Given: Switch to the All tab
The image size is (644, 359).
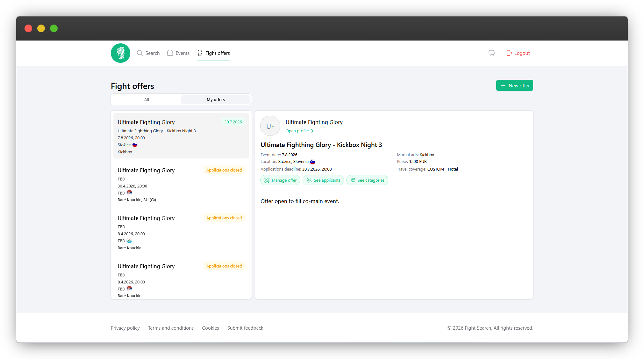Looking at the screenshot, I should click(147, 99).
